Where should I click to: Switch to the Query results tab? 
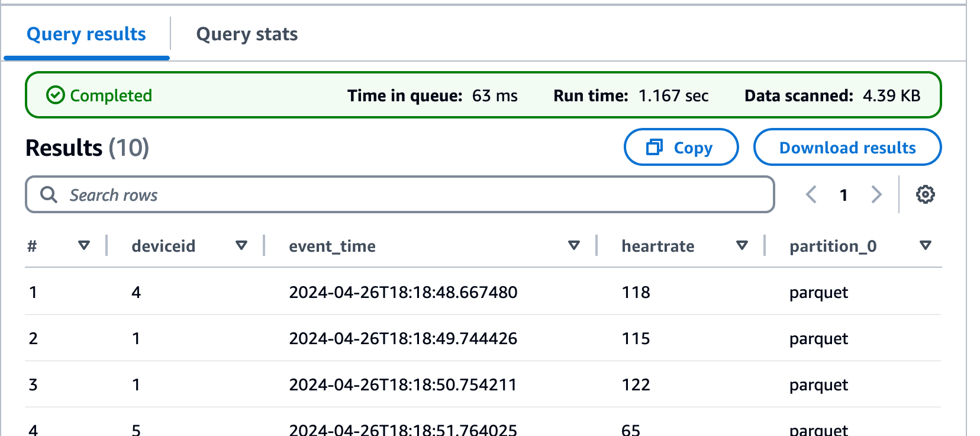86,34
